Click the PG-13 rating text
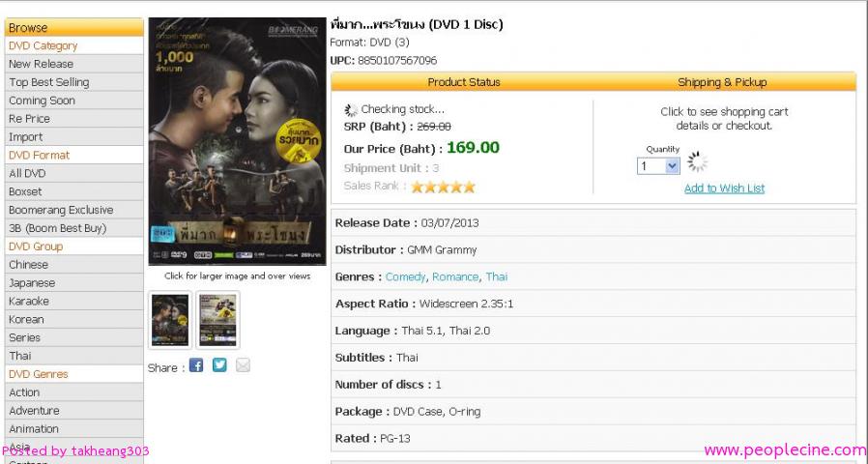The height and width of the screenshot is (464, 868). point(395,439)
